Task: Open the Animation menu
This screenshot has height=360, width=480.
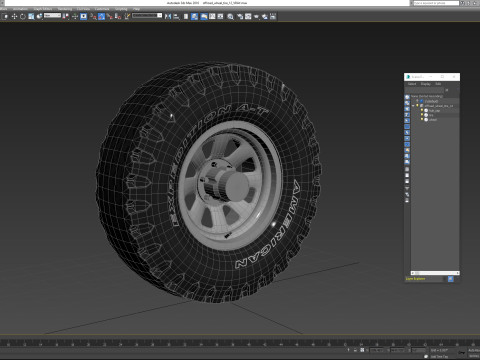Action: pos(20,9)
